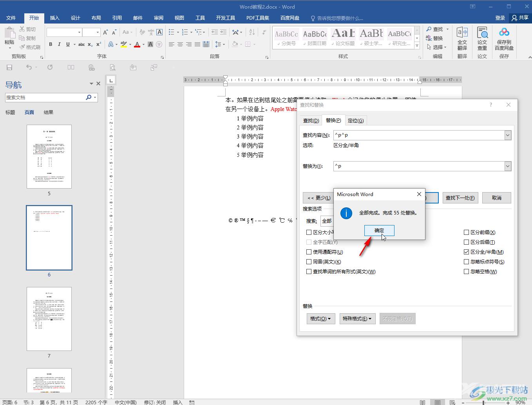Screen dimensions: 532x405
Task: Center-align the paragraph
Action: (180, 44)
